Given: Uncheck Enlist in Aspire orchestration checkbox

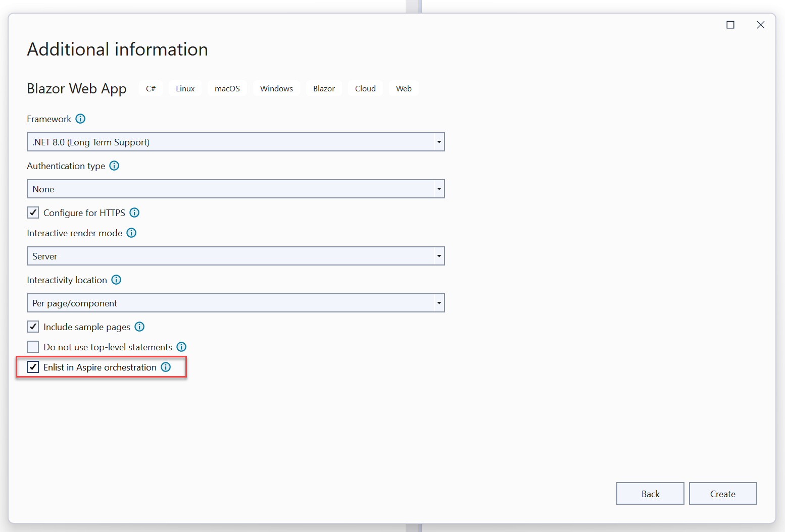Looking at the screenshot, I should click(33, 367).
